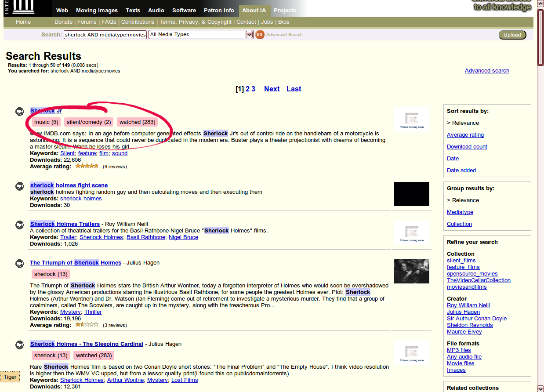Click the camera icon next to sherlock holmes fight scene
Viewport: 544px width, 392px height.
click(19, 186)
